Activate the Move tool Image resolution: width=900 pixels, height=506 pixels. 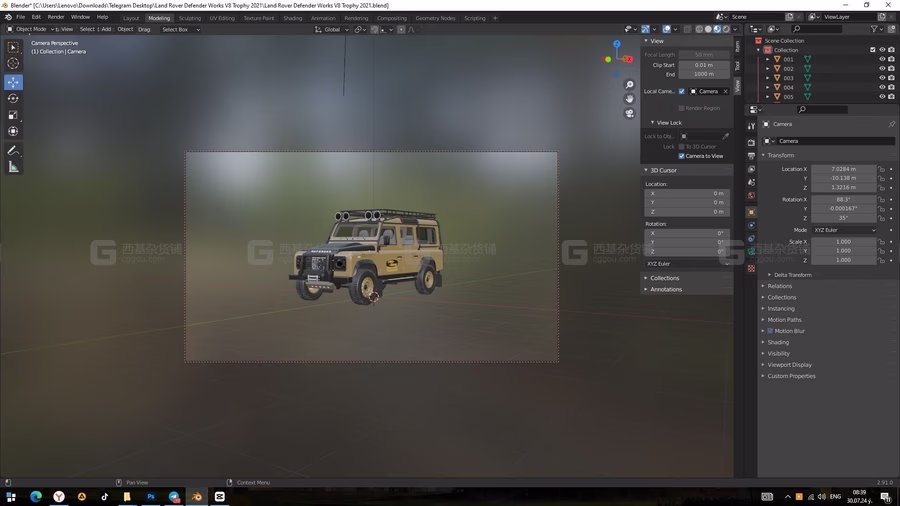pos(13,82)
